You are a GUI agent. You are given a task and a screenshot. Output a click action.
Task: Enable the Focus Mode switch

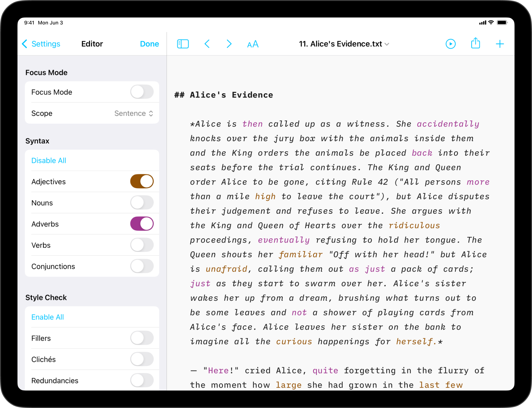[142, 92]
